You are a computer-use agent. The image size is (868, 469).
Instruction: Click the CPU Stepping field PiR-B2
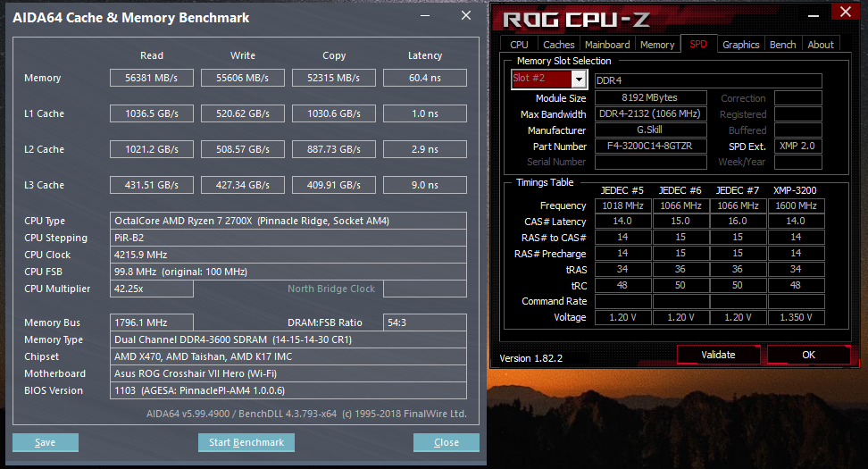point(288,238)
